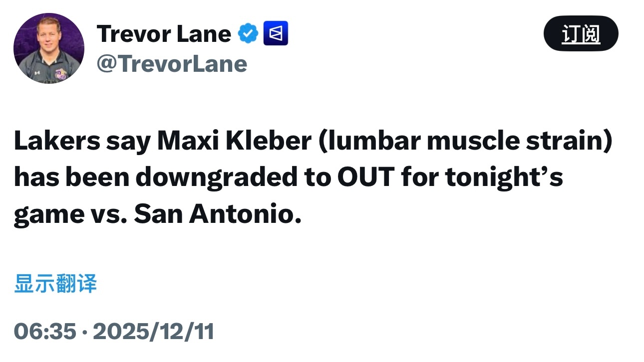The width and height of the screenshot is (644, 362).
Task: Click the capitalized word "OUT"
Action: [367, 179]
